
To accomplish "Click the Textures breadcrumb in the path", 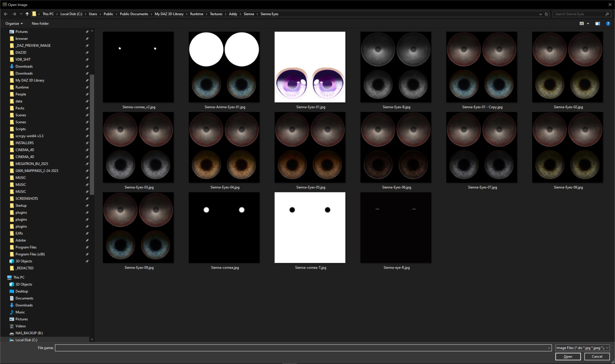I will point(216,14).
